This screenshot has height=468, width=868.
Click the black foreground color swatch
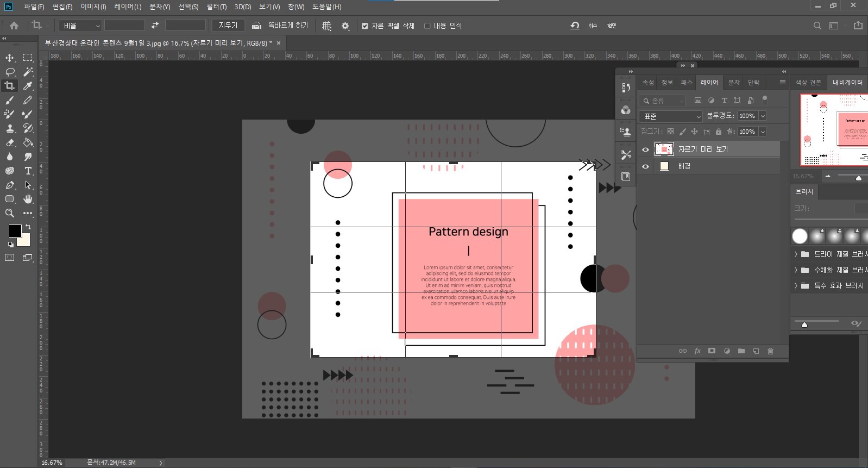(15, 231)
